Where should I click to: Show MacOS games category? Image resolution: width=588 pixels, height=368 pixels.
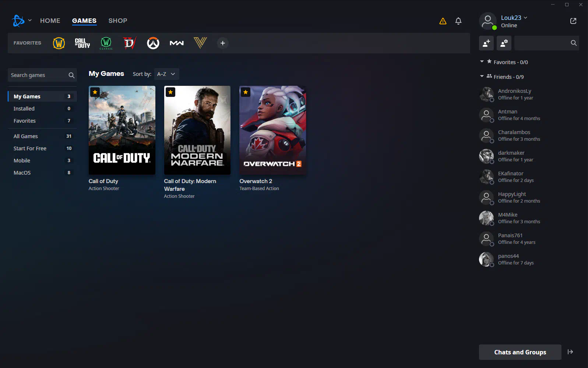pos(42,173)
